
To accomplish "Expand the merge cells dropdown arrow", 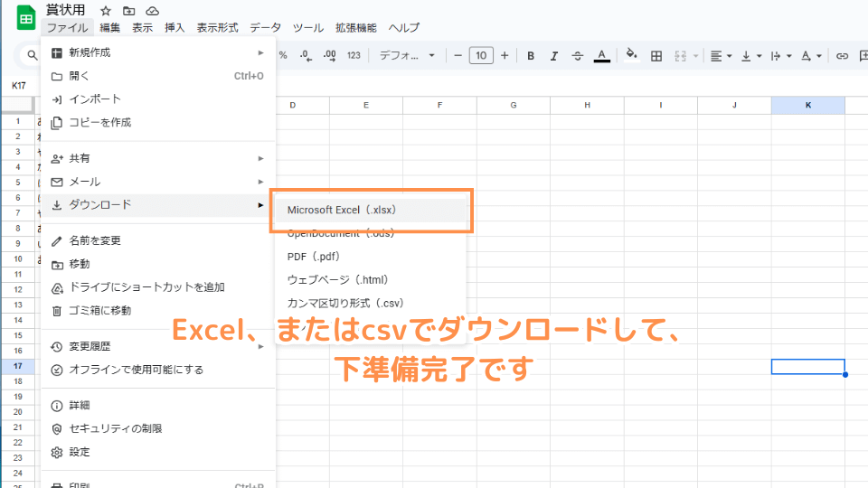I will [695, 56].
